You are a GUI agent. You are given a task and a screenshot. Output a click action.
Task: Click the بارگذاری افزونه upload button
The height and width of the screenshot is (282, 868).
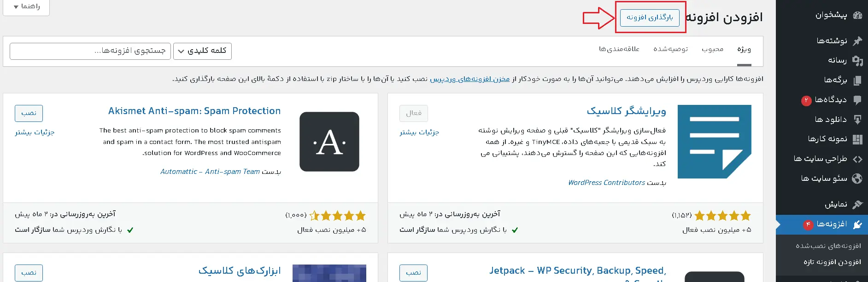point(650,17)
